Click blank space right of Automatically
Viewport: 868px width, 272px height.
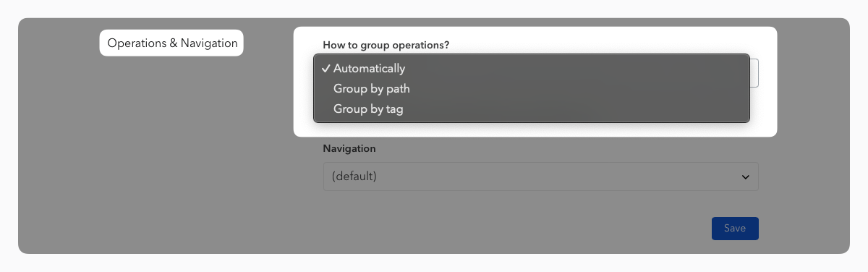click(x=579, y=69)
